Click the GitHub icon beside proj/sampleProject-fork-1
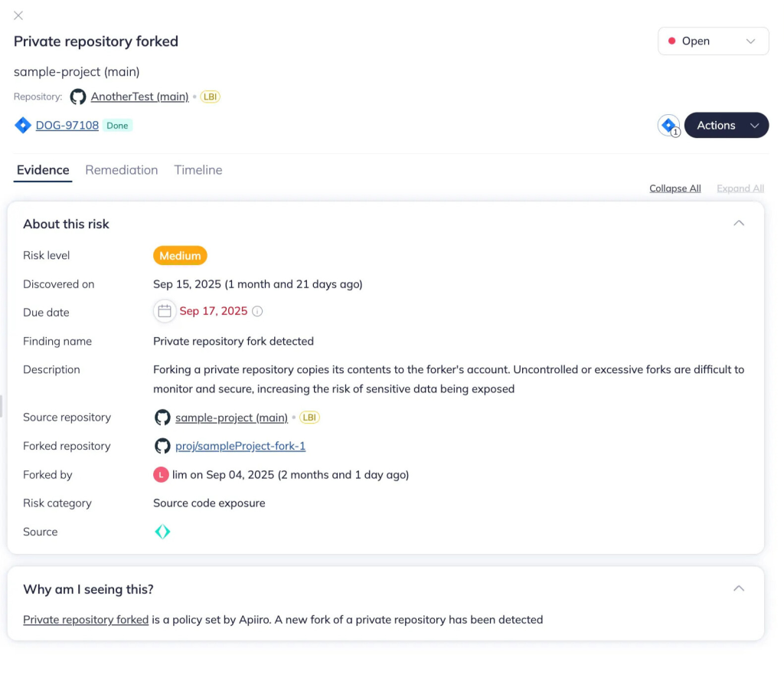 pos(162,446)
